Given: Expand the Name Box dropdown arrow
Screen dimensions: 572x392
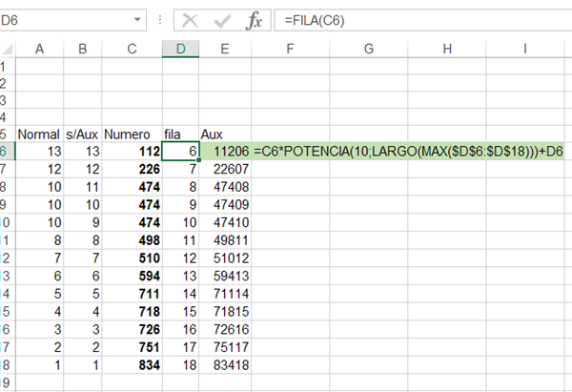Looking at the screenshot, I should click(139, 21).
